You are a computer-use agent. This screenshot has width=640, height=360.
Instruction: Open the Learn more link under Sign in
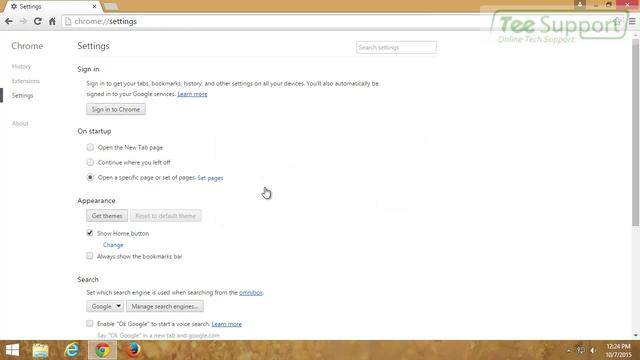[192, 94]
